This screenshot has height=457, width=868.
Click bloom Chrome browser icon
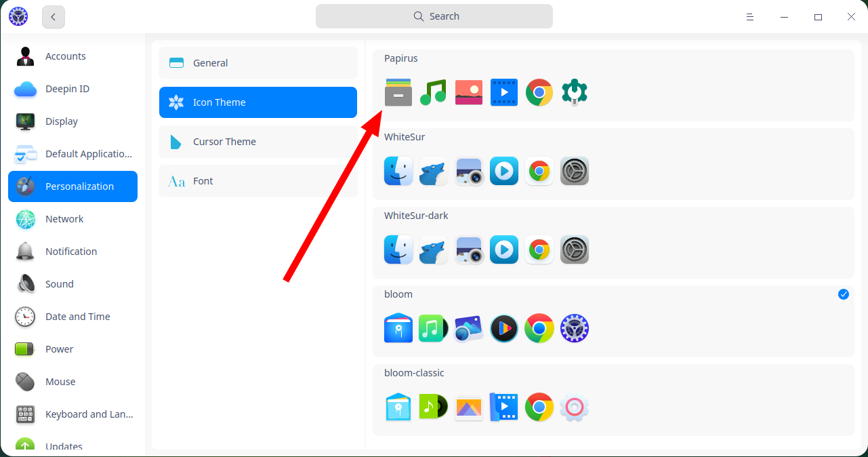[x=539, y=328]
